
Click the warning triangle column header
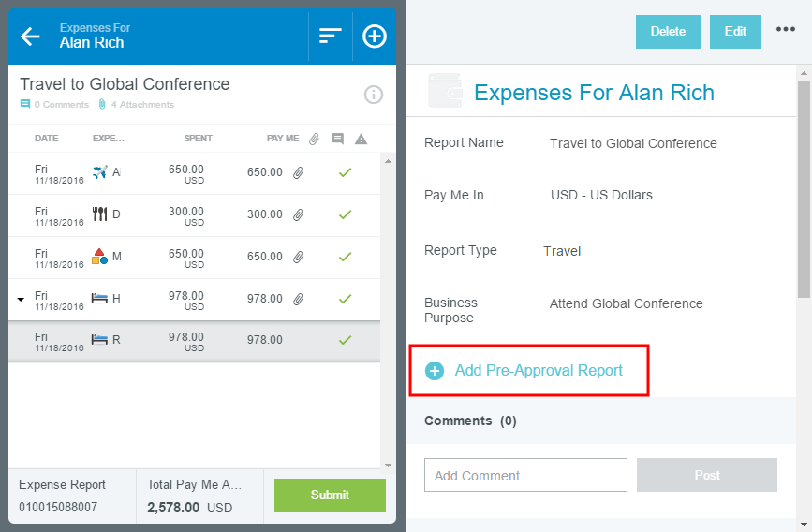[361, 139]
